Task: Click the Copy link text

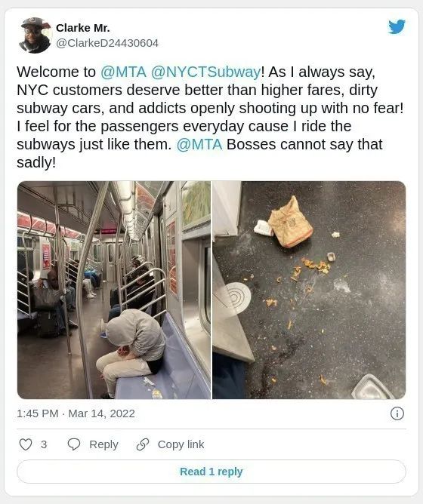Action: (181, 444)
